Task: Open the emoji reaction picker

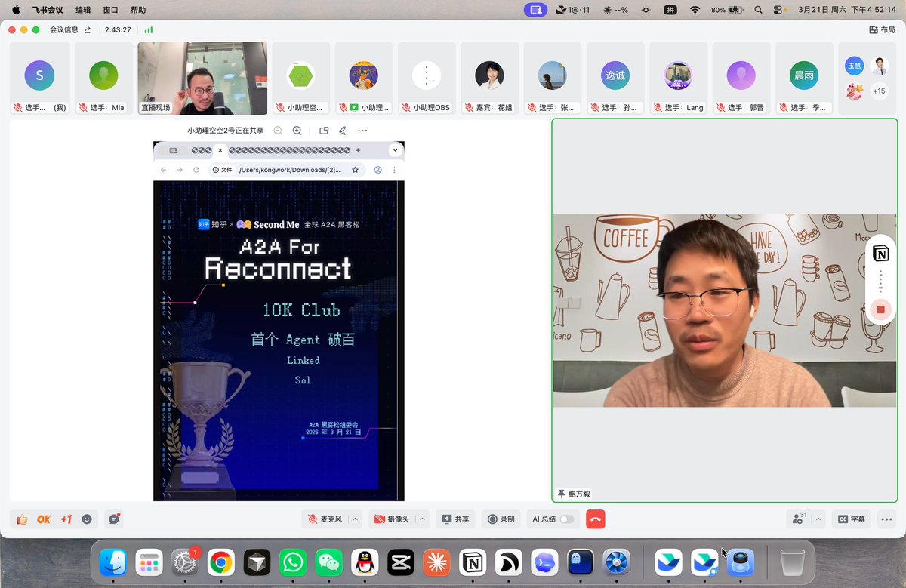Action: click(x=87, y=519)
